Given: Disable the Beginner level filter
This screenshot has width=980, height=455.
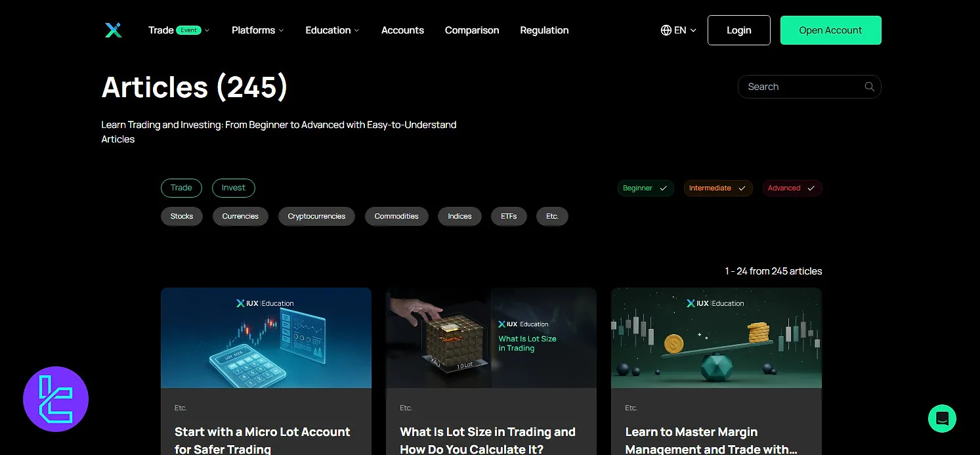Looking at the screenshot, I should click(x=645, y=188).
